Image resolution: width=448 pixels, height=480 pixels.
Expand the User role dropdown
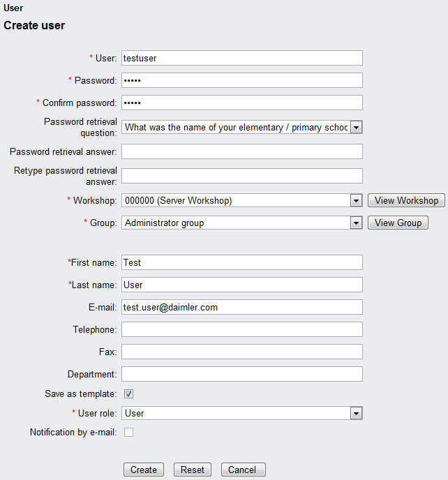(356, 414)
